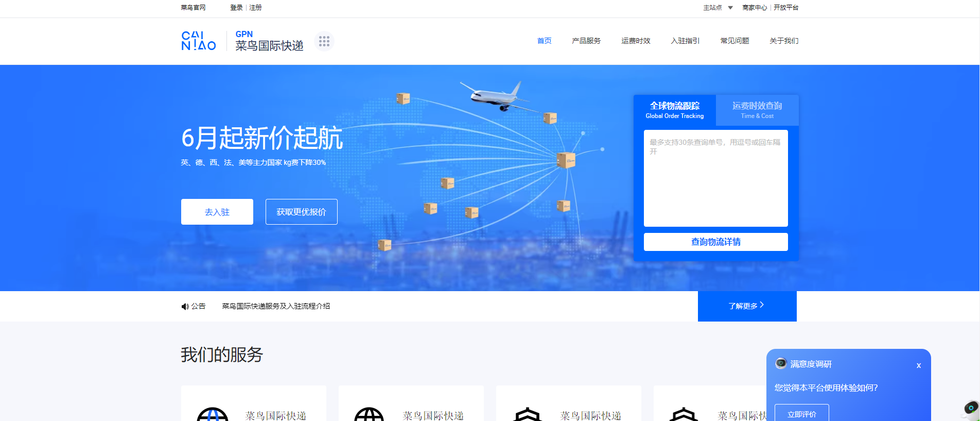Click the 获取更优报价 button
The width and height of the screenshot is (980, 421).
tap(302, 212)
